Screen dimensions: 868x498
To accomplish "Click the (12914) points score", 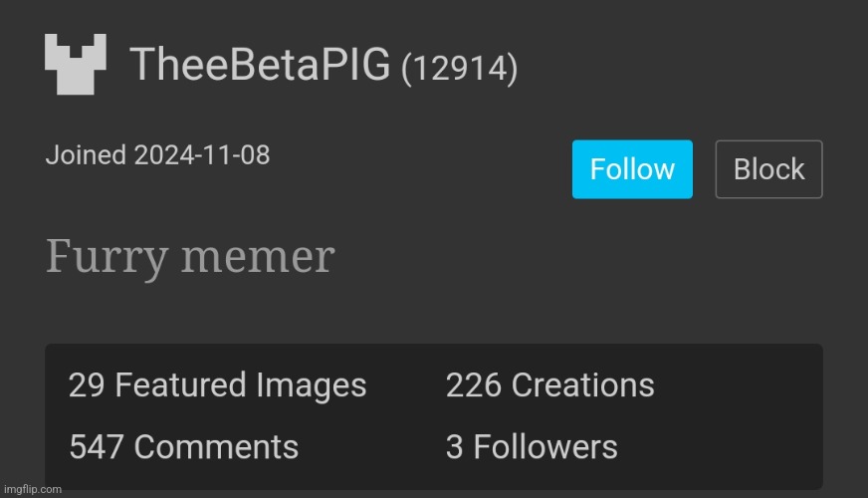I will [x=459, y=69].
